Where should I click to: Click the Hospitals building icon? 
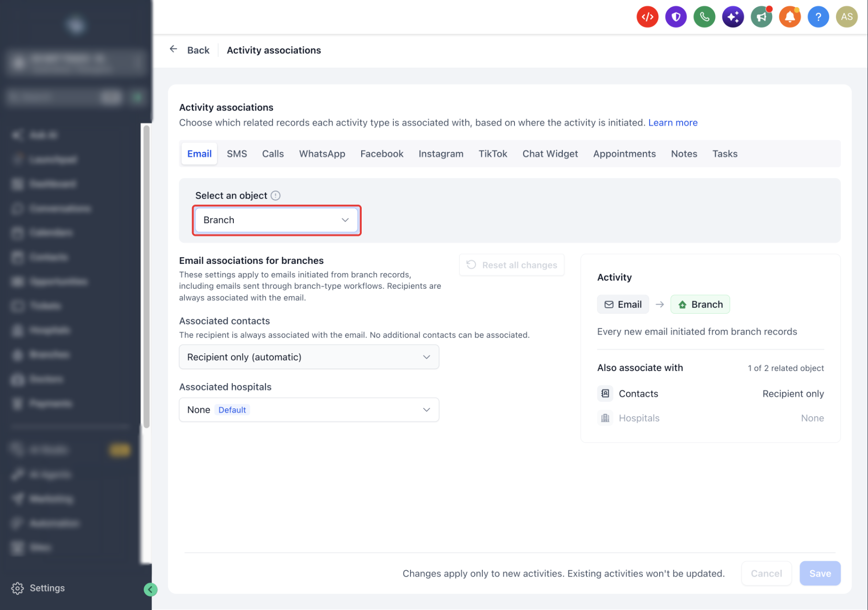click(605, 418)
